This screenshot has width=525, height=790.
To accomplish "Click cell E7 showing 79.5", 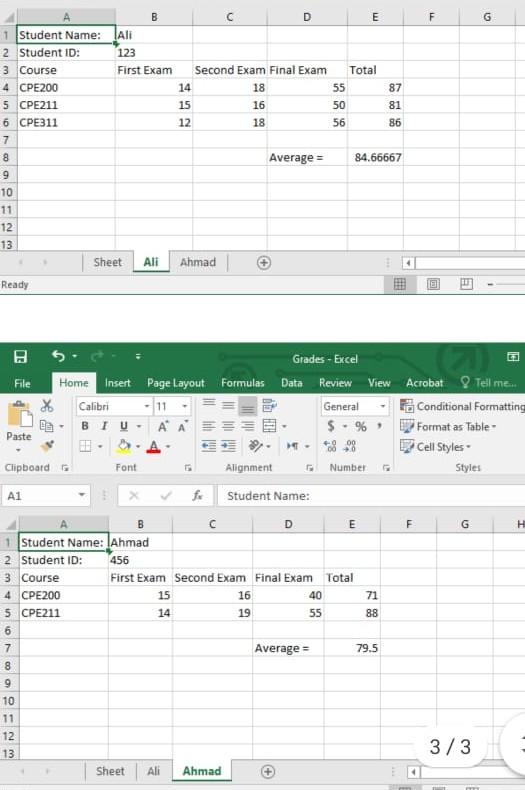I will point(352,648).
